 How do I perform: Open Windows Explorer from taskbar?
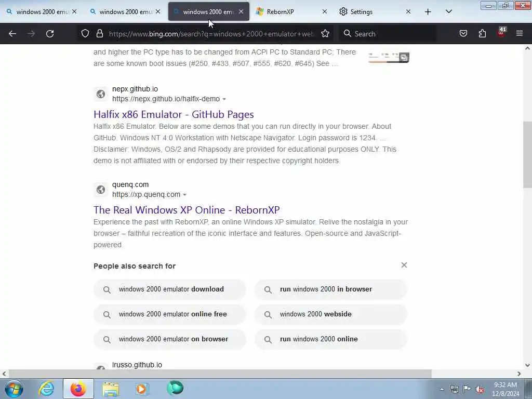[x=111, y=389]
